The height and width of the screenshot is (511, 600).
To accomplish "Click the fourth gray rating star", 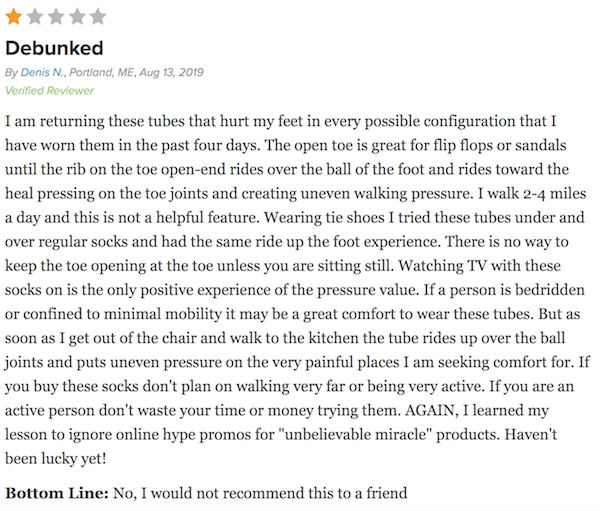I will [77, 17].
